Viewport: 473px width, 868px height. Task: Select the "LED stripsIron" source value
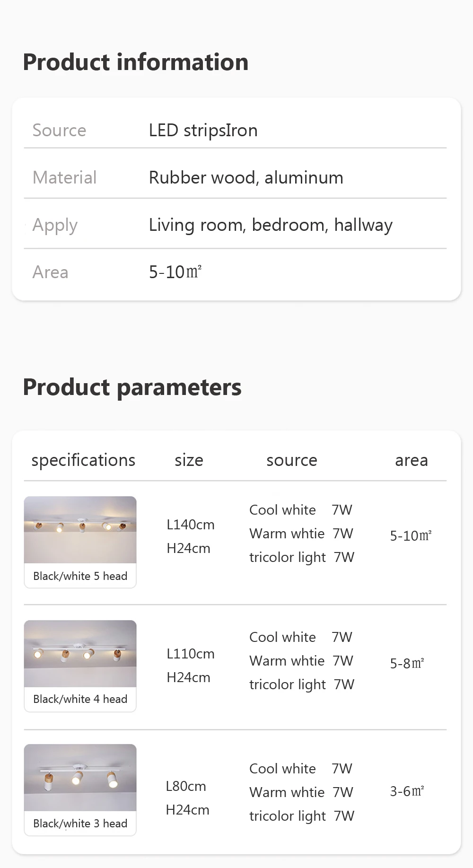tap(203, 131)
